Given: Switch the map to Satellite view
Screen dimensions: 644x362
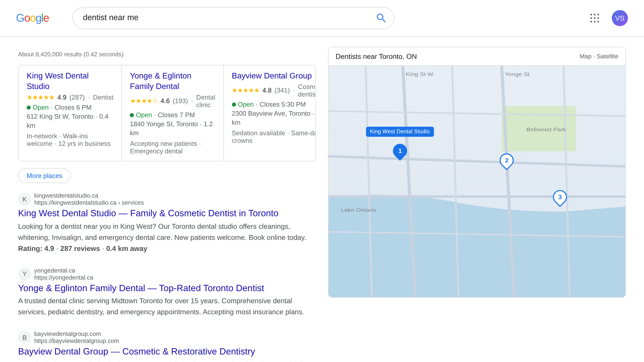Looking at the screenshot, I should [x=607, y=56].
